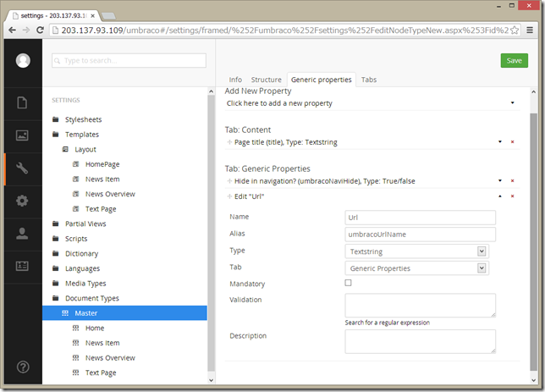
Task: Grab the Page title move handle
Action: [229, 142]
